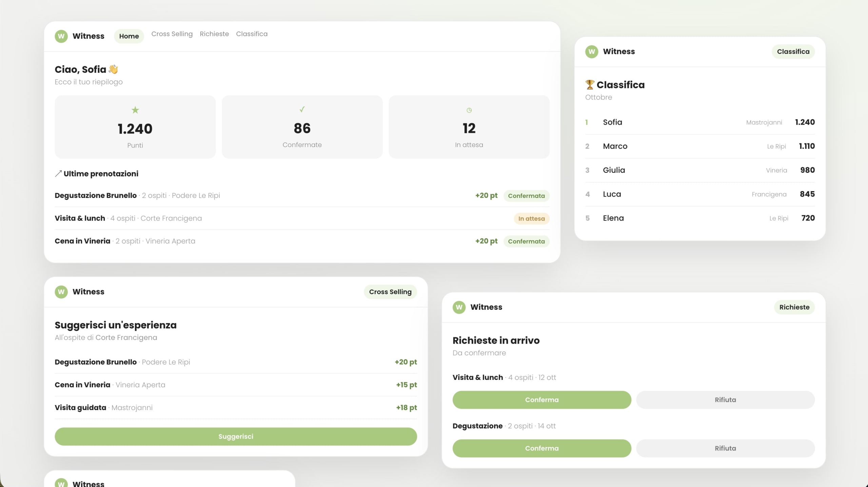The image size is (868, 487).
Task: Click the Ciao, Sofia greeting heading
Action: pos(86,69)
